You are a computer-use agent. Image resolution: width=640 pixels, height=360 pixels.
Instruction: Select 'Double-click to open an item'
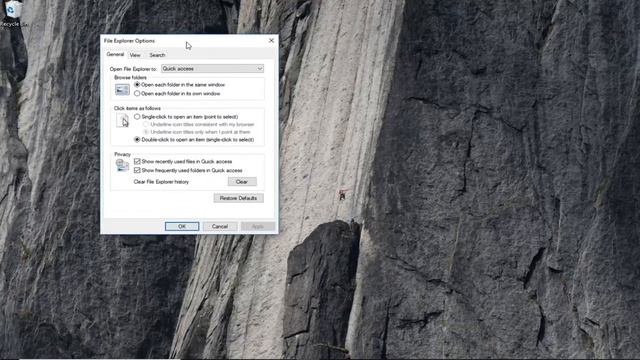tap(194, 140)
